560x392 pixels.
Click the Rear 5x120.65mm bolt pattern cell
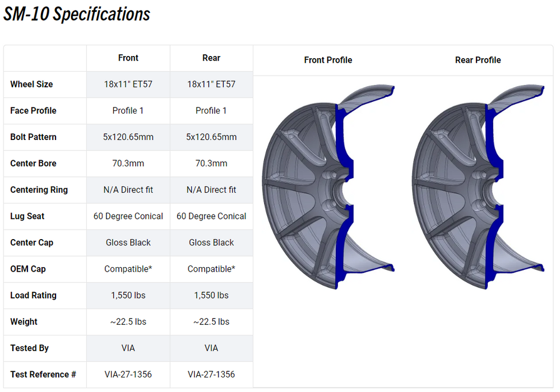pos(211,137)
